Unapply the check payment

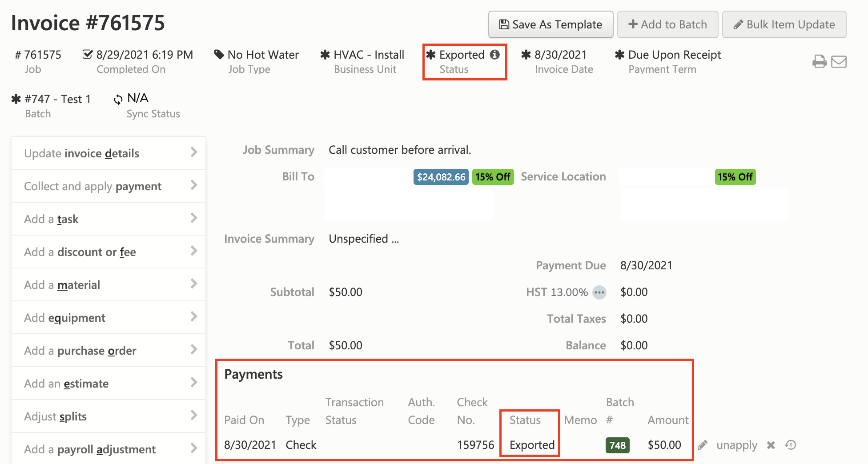click(x=737, y=445)
